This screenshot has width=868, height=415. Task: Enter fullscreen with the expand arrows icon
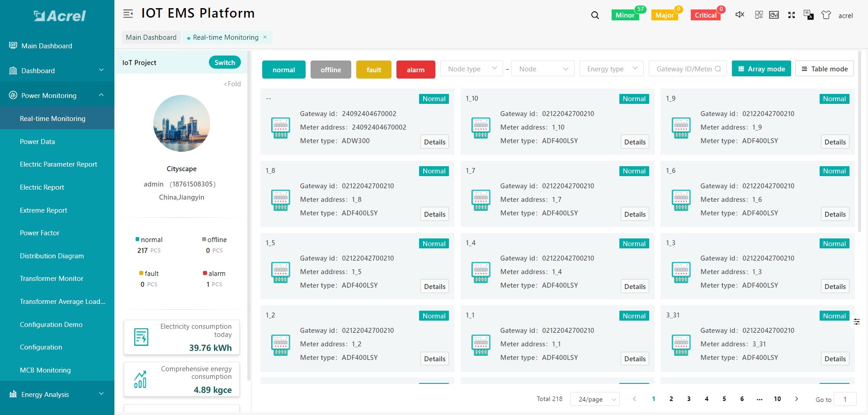(792, 15)
